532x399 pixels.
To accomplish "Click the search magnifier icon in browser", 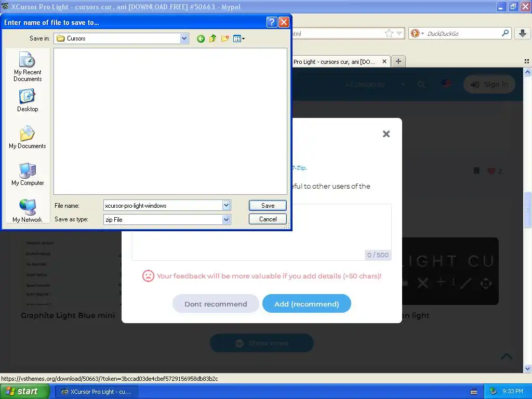I will coord(505,33).
